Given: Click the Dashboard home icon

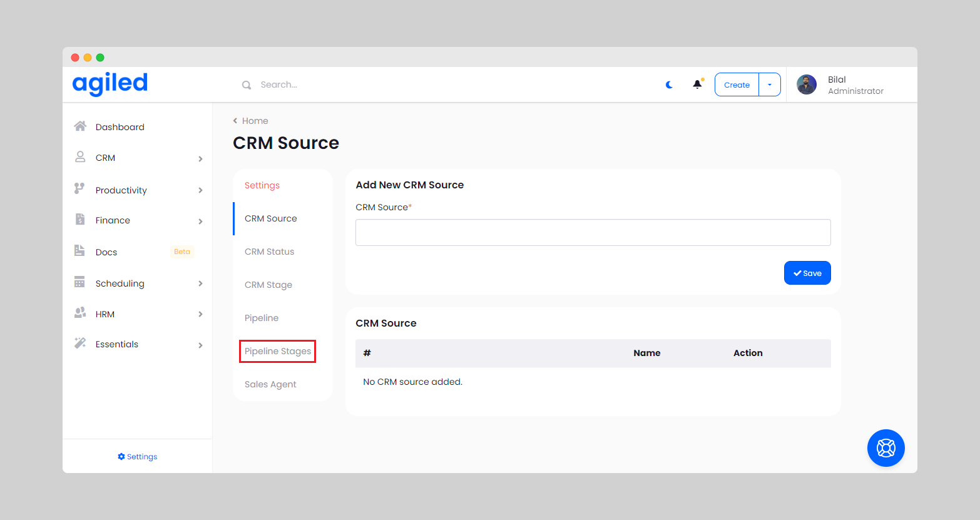Looking at the screenshot, I should point(80,126).
